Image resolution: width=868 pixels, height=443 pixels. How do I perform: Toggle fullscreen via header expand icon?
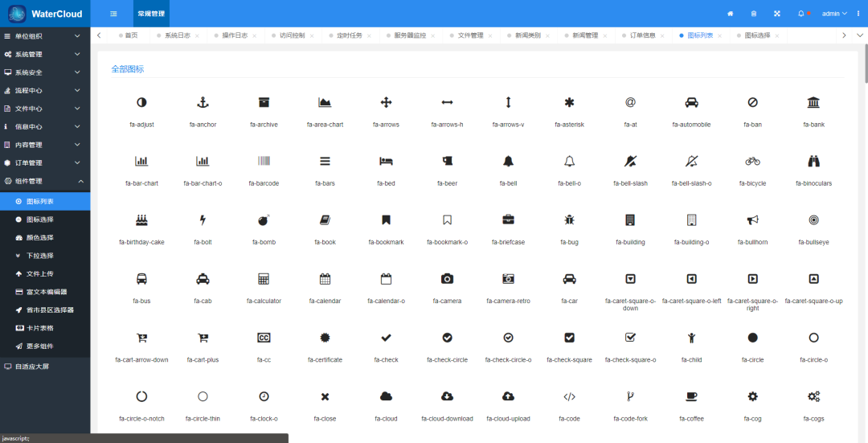click(x=776, y=14)
